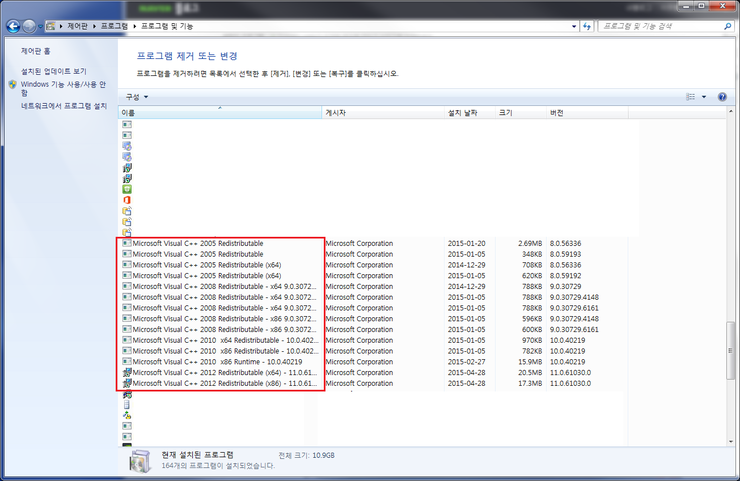Sort by the 게시자 column header
Screen dimensions: 740x481
click(x=383, y=113)
